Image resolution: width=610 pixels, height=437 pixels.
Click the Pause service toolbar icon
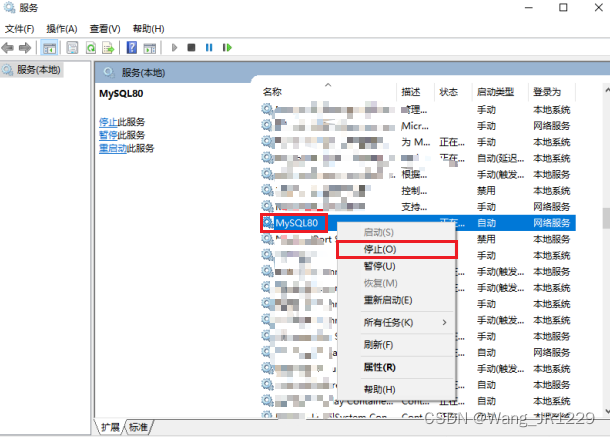(x=209, y=48)
